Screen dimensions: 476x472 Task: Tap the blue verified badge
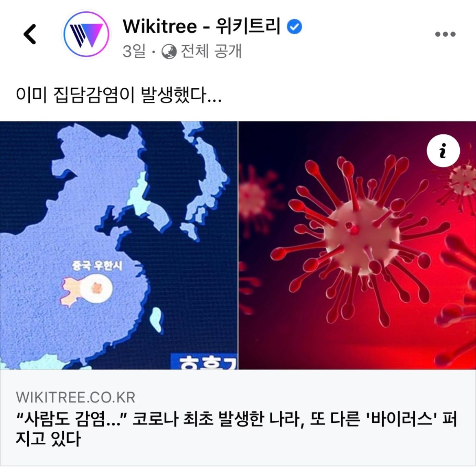point(295,26)
